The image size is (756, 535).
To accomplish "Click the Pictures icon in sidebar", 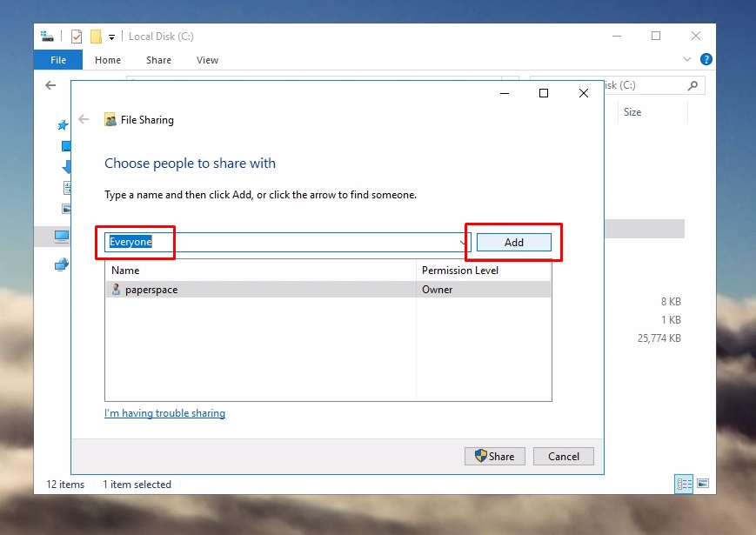I will [x=66, y=209].
